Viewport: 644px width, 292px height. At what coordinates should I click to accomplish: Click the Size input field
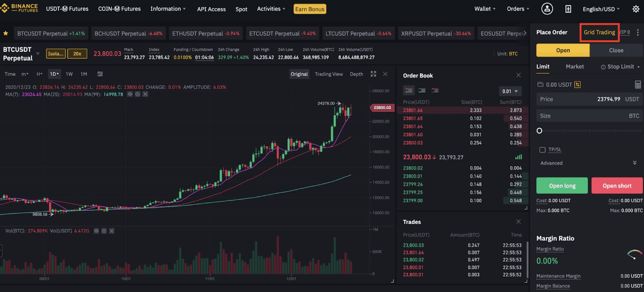pyautogui.click(x=589, y=116)
